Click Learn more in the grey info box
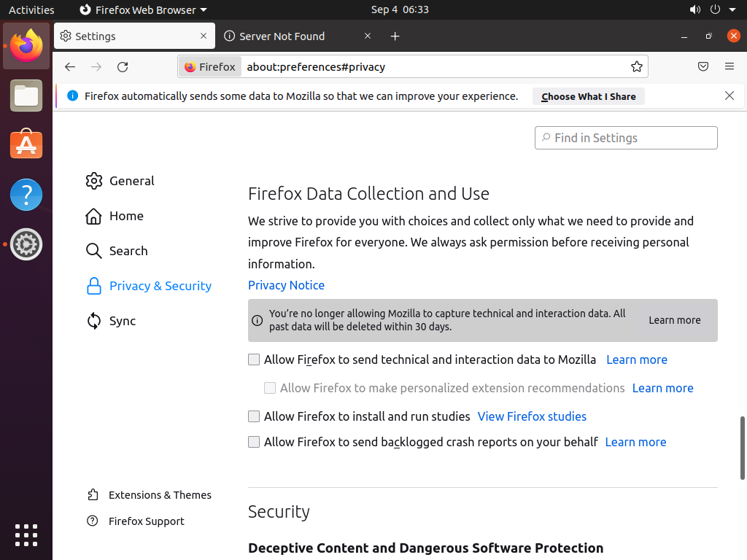This screenshot has width=747, height=560. pos(675,320)
